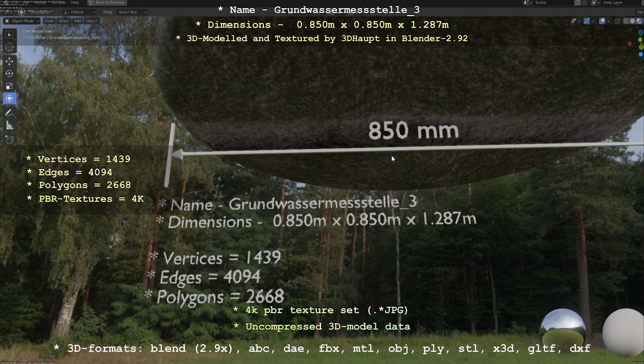Open the Drag Select Box dropdown

coord(132,12)
